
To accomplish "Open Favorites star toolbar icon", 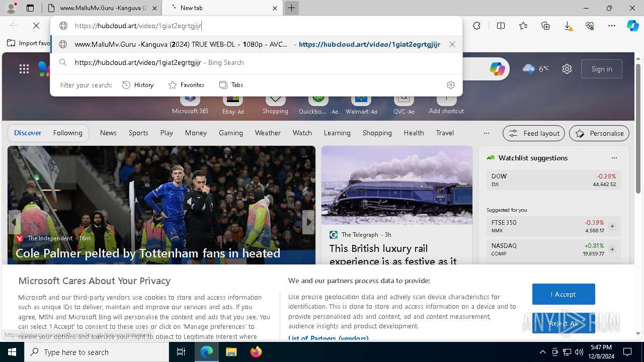I will tap(523, 26).
